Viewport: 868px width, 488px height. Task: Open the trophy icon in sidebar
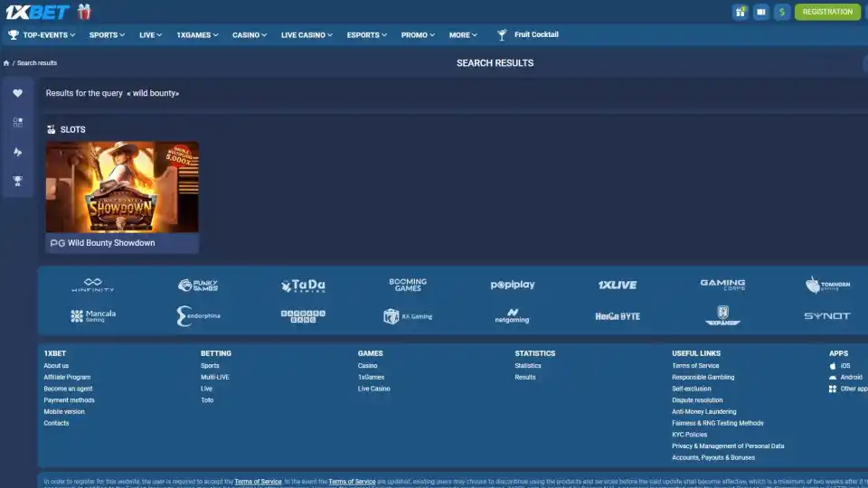(18, 181)
